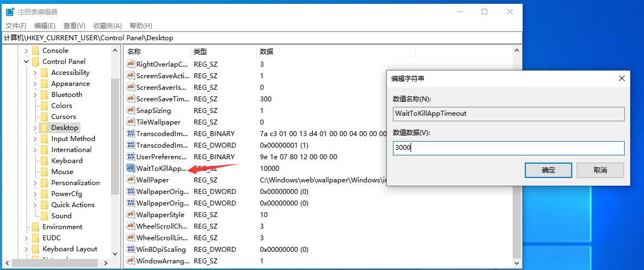Screen dimensions: 644x270
Task: Click the Win8DpiScaling DWORD value icon
Action: coord(131,250)
